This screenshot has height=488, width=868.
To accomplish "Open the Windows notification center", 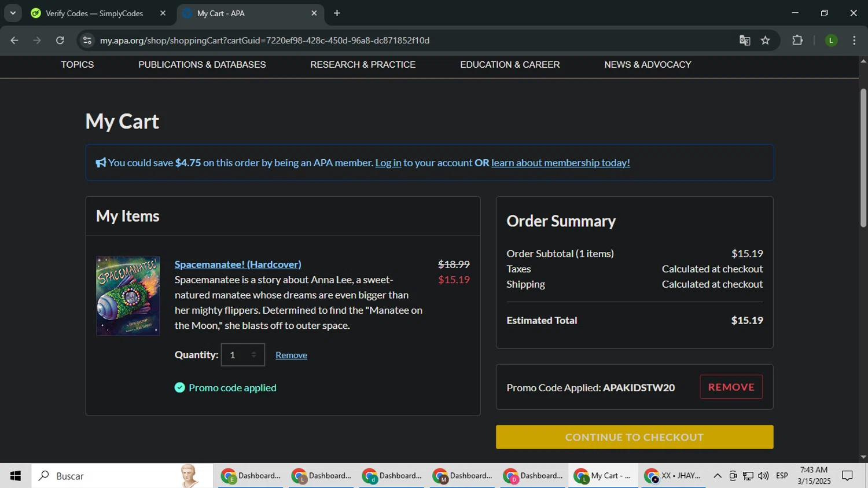I will 848,476.
